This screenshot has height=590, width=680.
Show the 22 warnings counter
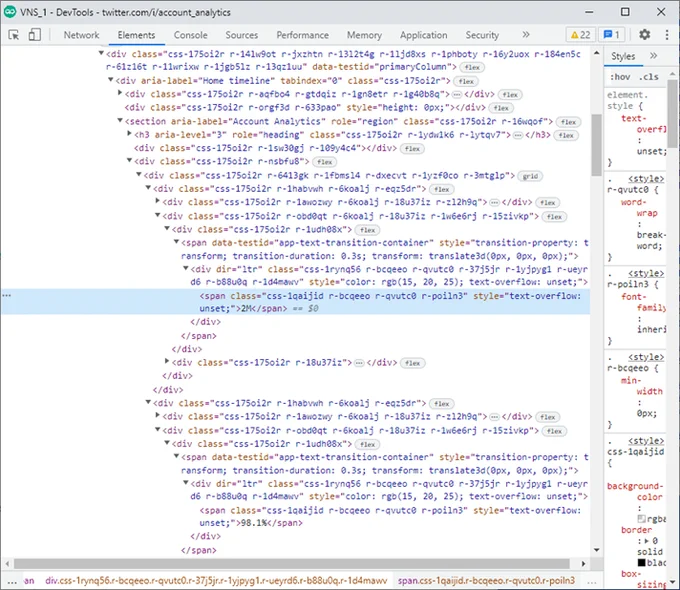point(580,35)
